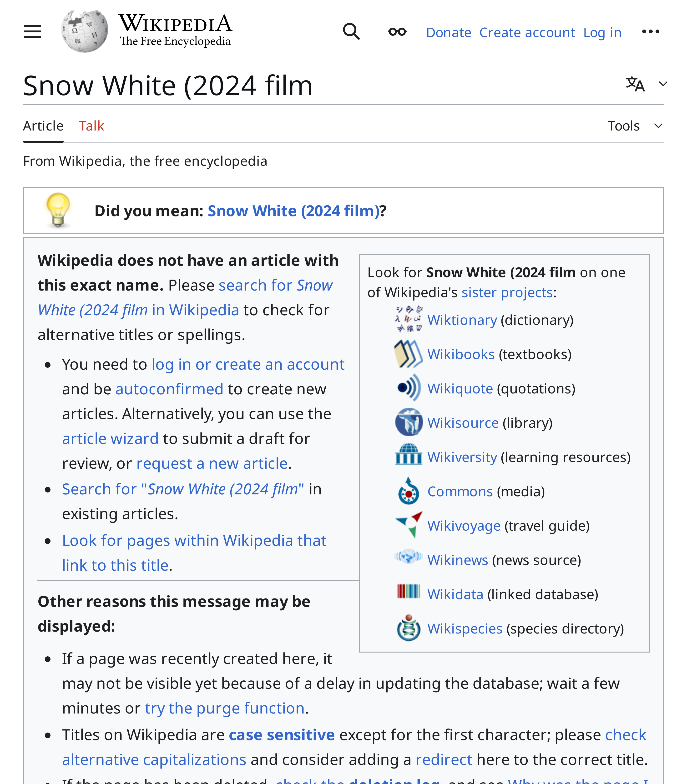
Task: Open the hamburger main menu
Action: [x=32, y=32]
